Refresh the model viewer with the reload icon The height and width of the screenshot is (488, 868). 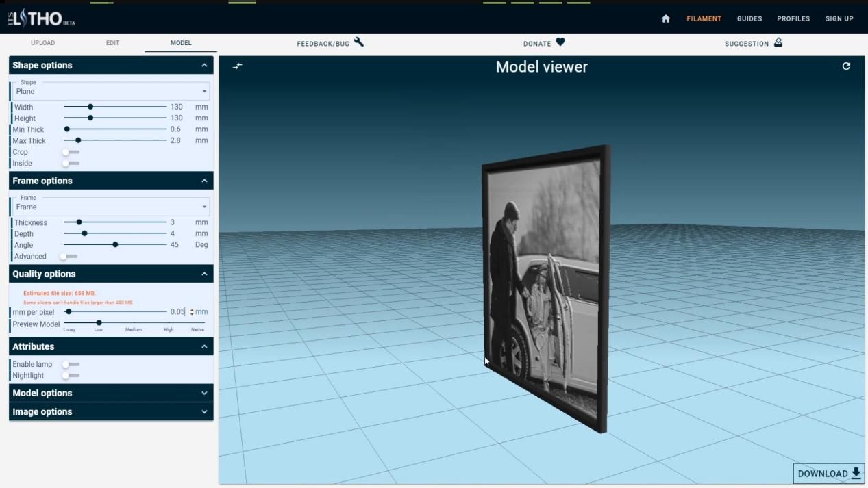[x=846, y=66]
